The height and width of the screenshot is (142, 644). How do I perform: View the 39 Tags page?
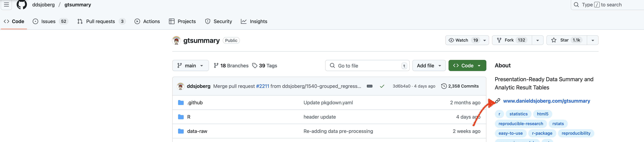click(x=265, y=66)
